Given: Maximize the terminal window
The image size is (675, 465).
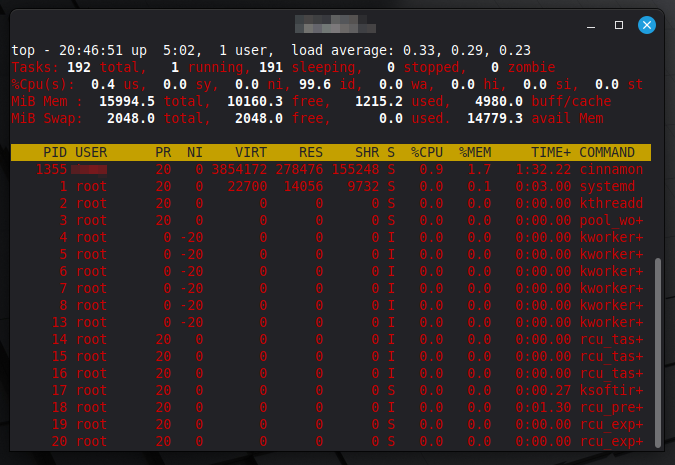Looking at the screenshot, I should coord(619,23).
